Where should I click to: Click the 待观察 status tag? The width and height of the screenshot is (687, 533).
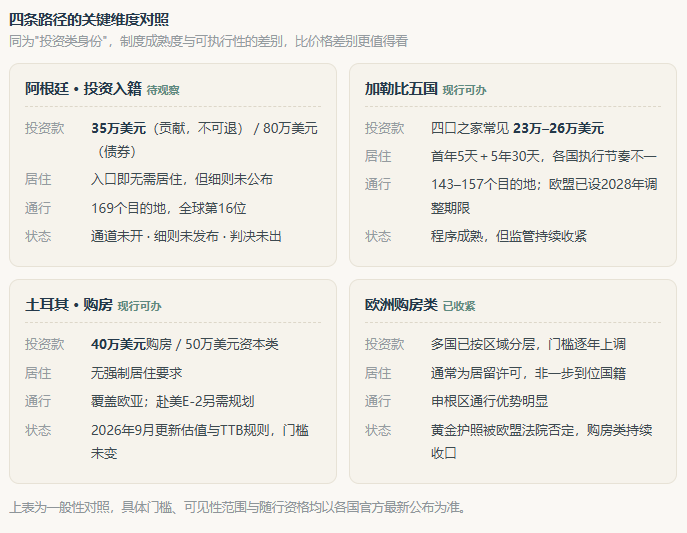(x=163, y=90)
